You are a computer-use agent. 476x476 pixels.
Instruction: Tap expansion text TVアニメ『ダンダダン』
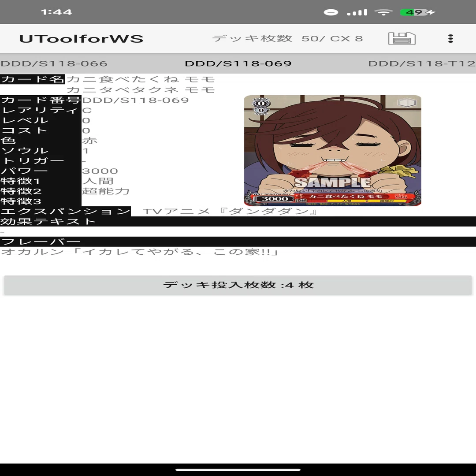point(230,211)
